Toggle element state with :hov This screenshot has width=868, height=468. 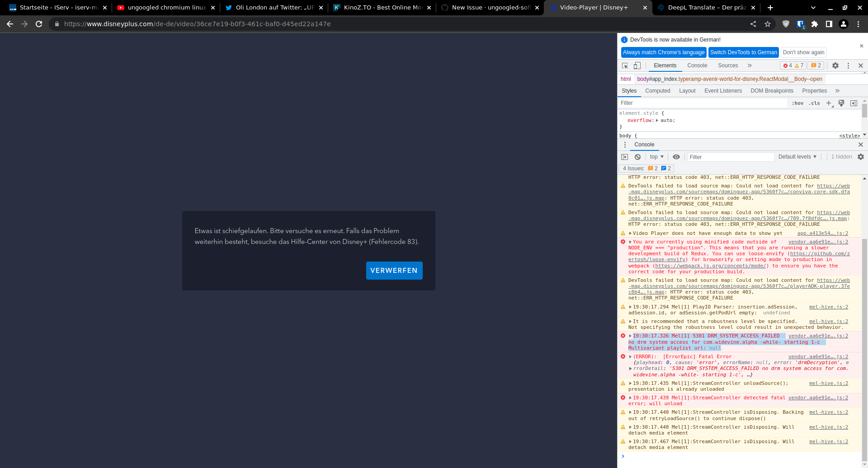[797, 103]
